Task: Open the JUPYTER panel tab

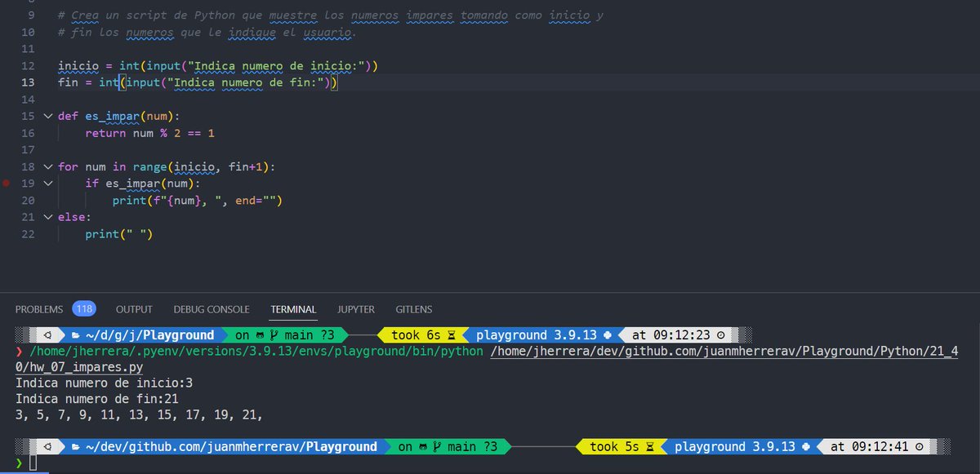Action: pyautogui.click(x=356, y=309)
